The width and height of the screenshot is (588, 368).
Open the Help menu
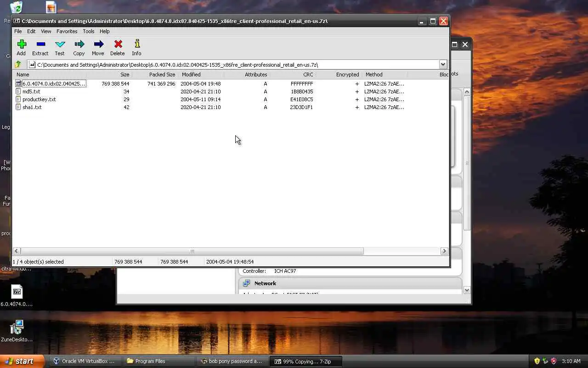105,31
